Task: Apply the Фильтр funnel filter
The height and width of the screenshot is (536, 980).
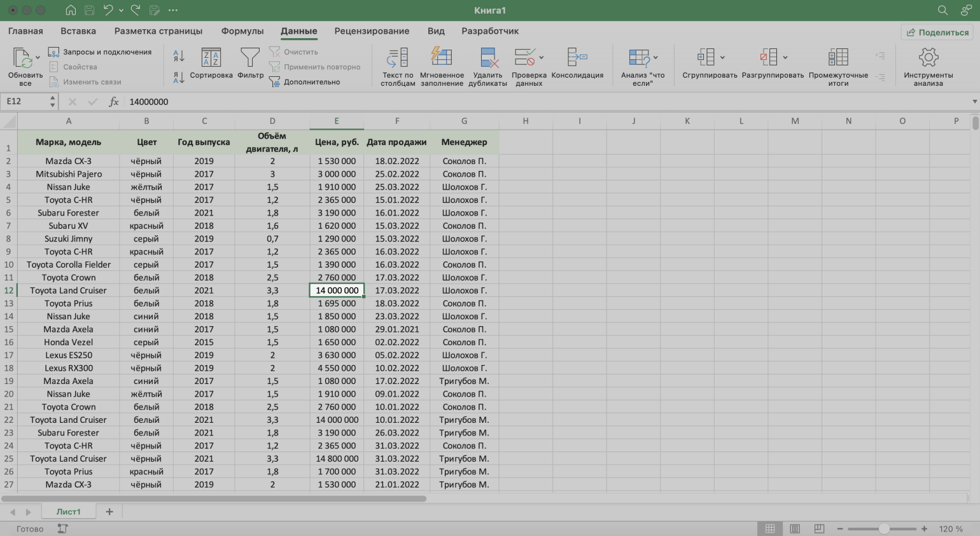Action: pos(250,64)
